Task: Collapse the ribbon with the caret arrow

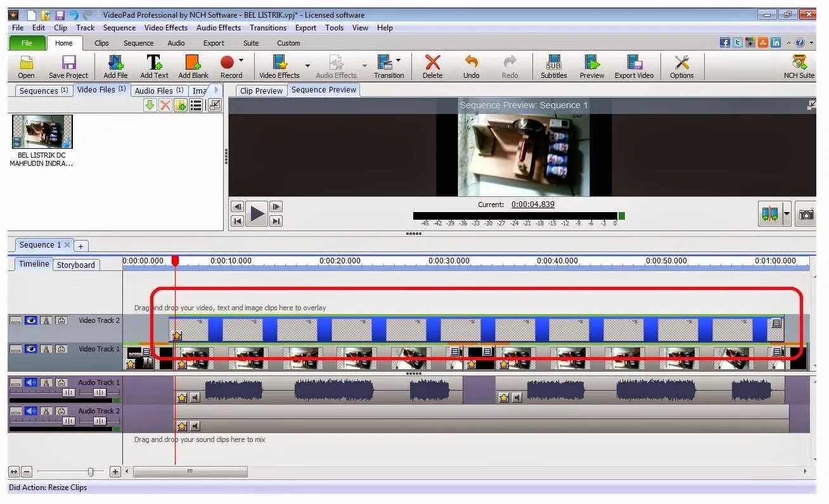Action: 788,42
